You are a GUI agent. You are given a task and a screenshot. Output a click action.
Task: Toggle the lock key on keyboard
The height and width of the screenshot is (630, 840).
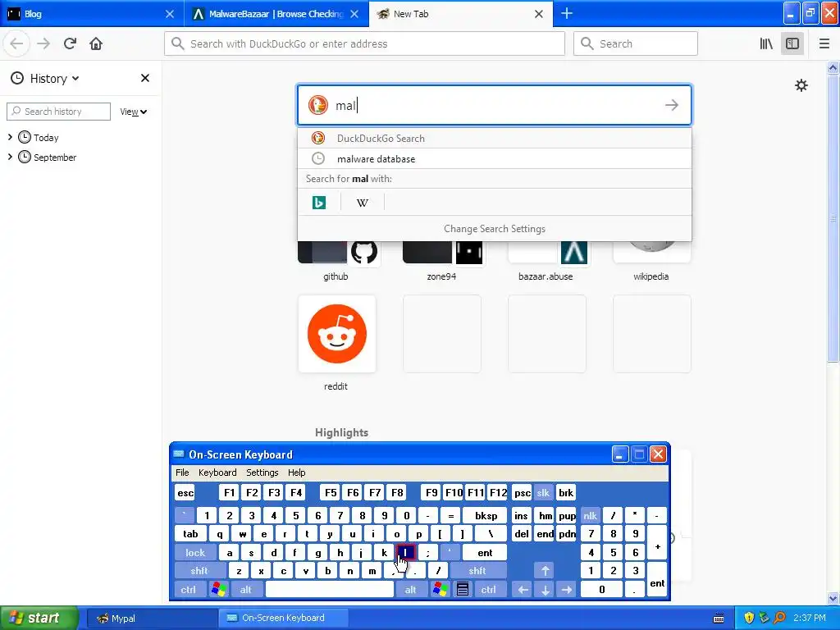(195, 552)
